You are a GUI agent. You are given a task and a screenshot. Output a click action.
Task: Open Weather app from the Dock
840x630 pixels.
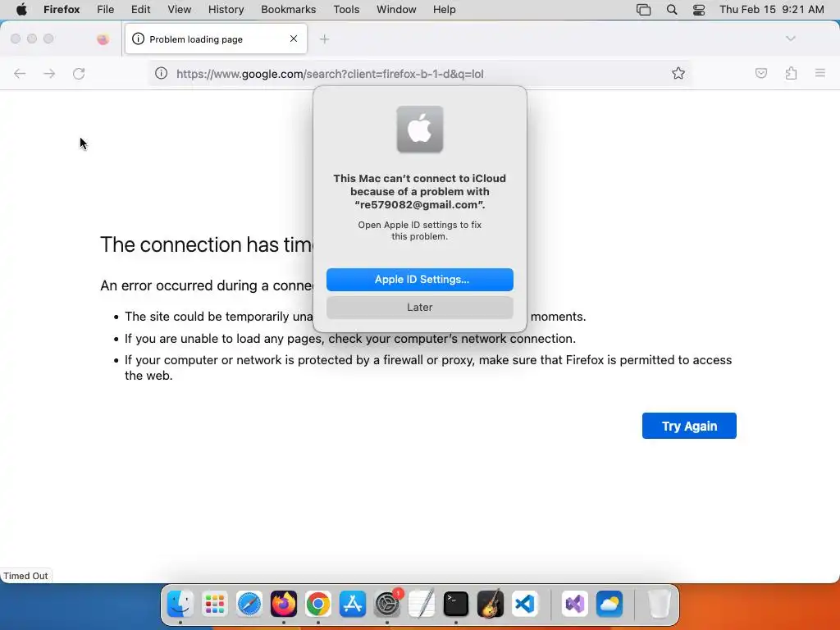pyautogui.click(x=609, y=604)
